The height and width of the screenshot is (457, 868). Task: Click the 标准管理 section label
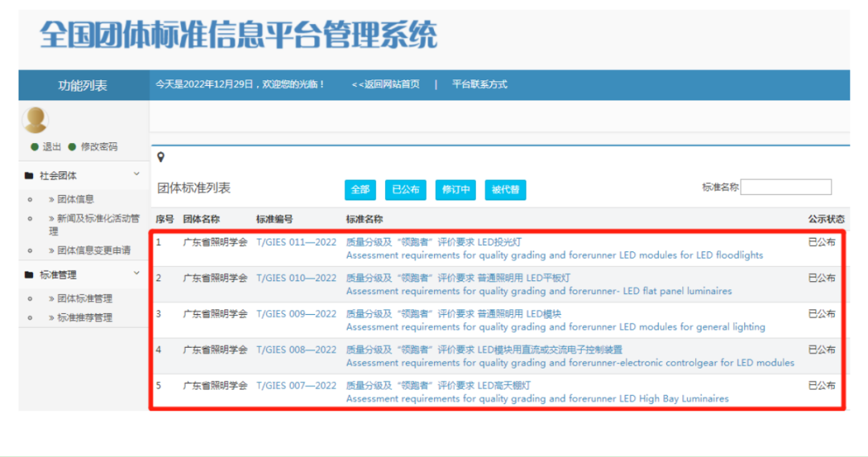[x=58, y=275]
